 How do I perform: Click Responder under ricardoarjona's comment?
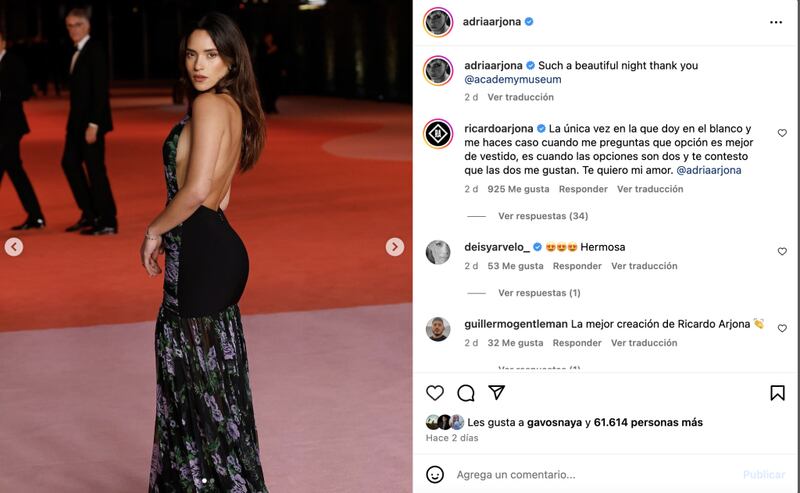tap(583, 189)
